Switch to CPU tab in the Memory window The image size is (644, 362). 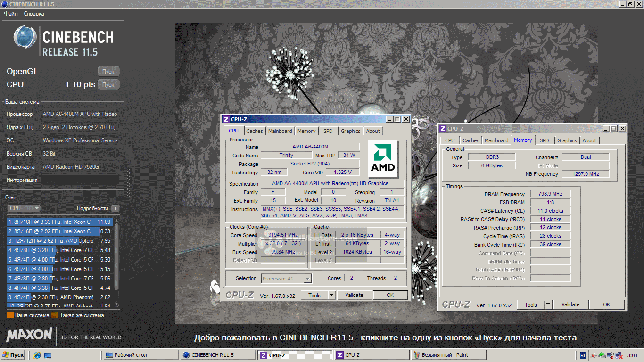tap(450, 140)
